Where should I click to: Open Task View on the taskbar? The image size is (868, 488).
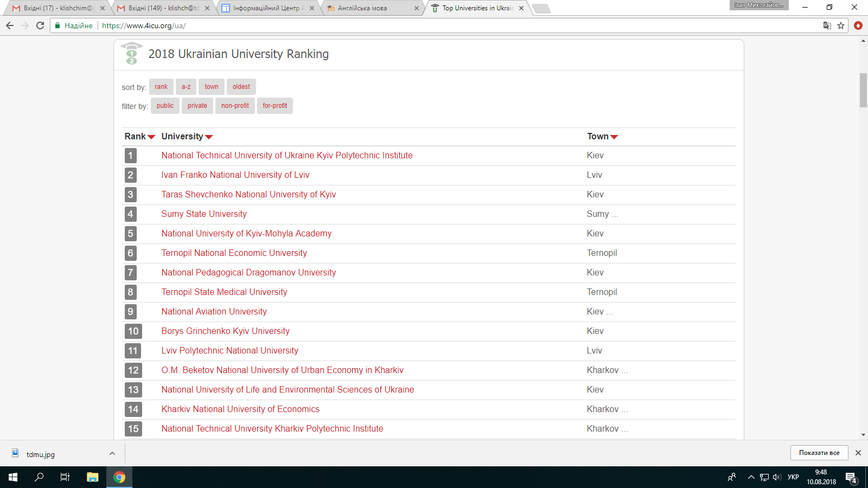click(x=65, y=477)
